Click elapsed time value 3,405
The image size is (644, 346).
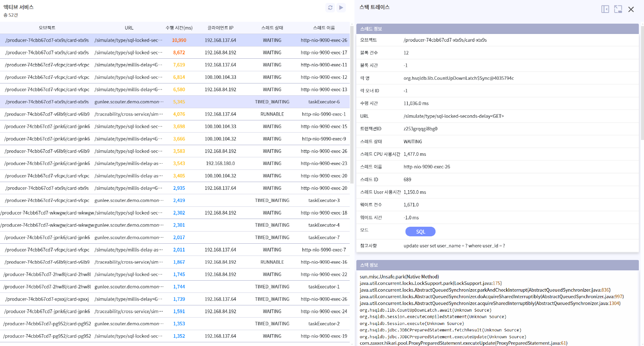coord(179,176)
